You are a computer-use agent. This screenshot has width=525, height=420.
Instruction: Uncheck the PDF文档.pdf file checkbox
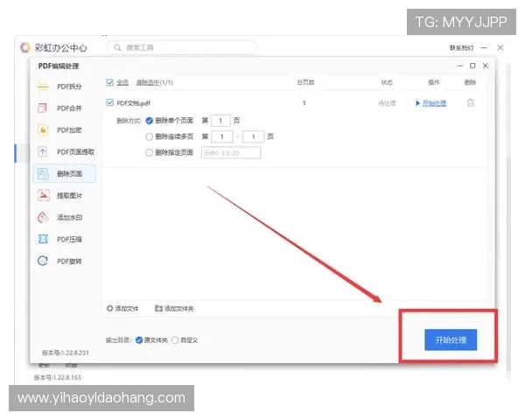click(x=110, y=102)
